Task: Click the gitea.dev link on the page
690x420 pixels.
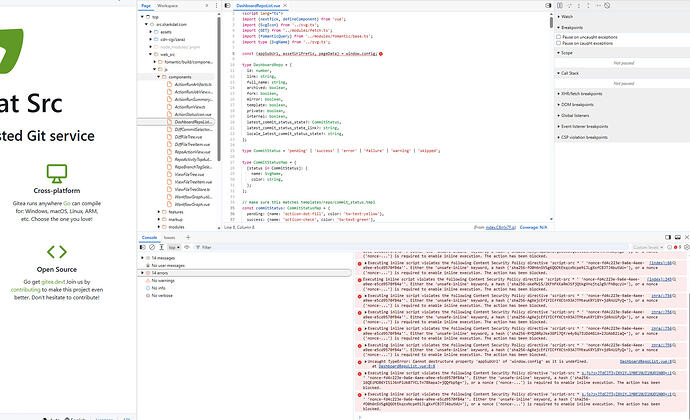Action: [x=53, y=282]
